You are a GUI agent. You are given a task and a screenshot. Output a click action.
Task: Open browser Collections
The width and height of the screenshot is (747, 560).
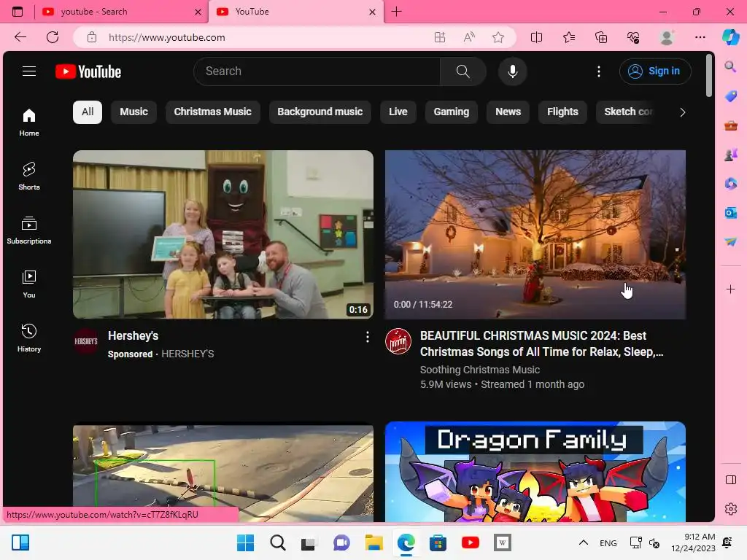click(601, 37)
